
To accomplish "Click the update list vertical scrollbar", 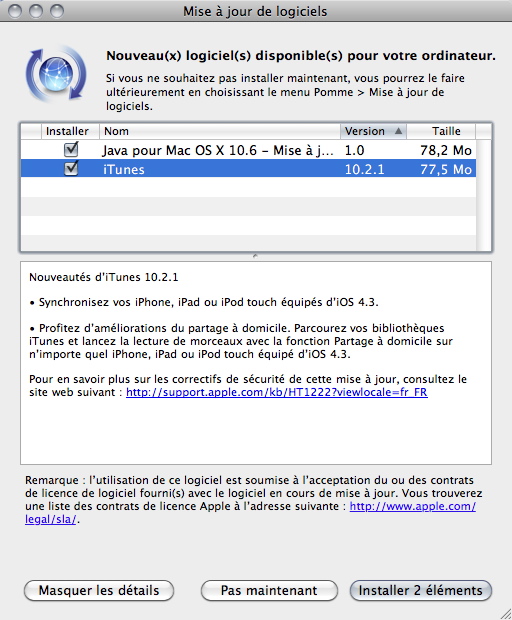I will (x=484, y=195).
